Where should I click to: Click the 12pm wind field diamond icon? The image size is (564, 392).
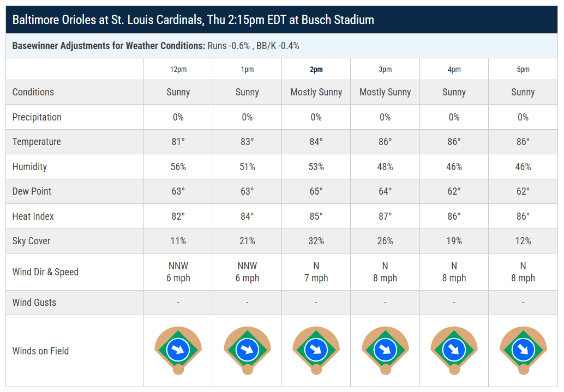tap(178, 351)
